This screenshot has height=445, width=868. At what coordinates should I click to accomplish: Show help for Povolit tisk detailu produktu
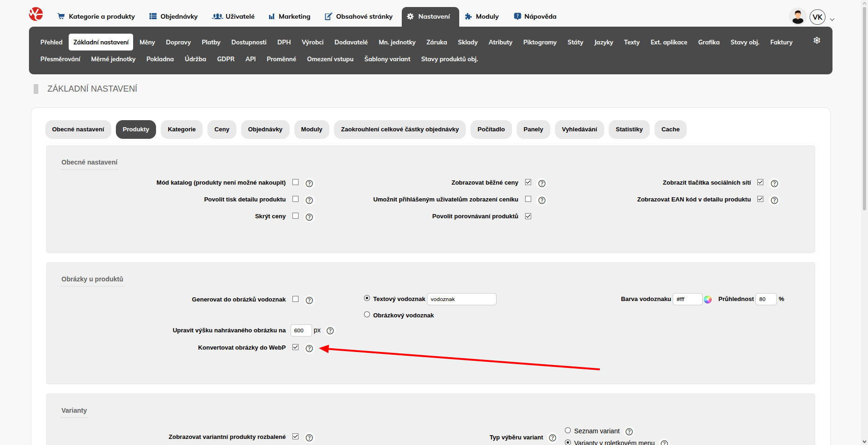tap(309, 200)
